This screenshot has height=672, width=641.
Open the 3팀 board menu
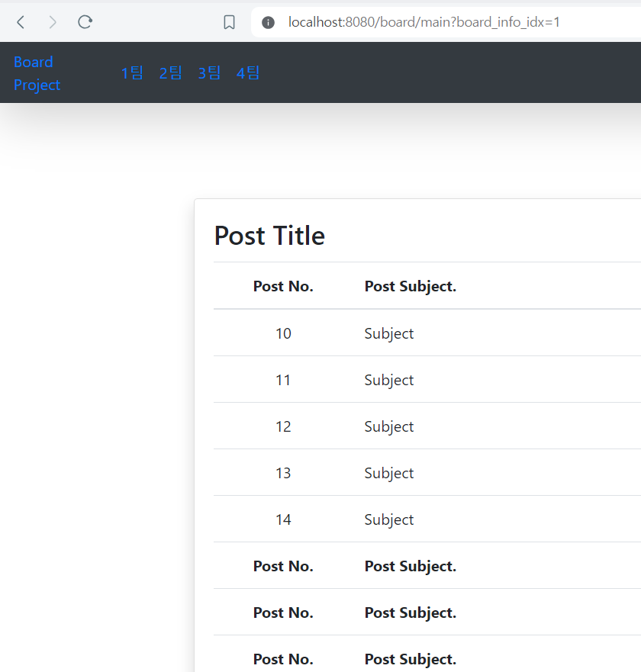[209, 73]
